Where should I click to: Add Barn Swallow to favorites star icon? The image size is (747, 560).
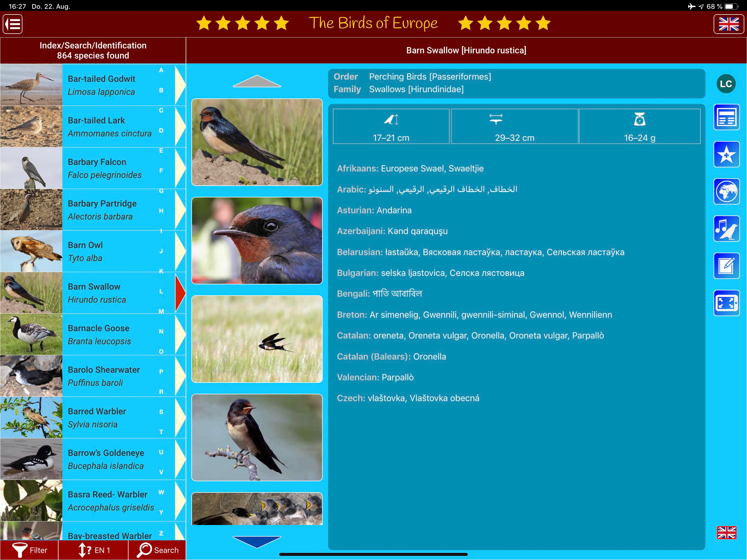tap(727, 154)
